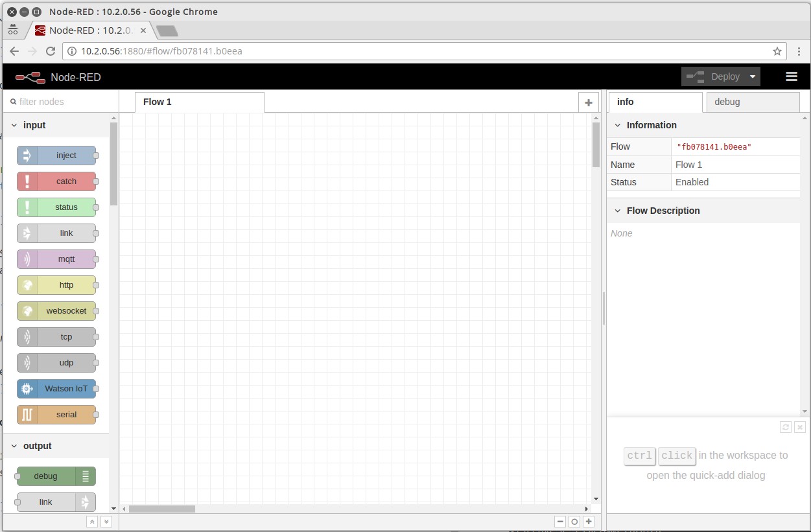Expand all palette categories

(x=106, y=522)
